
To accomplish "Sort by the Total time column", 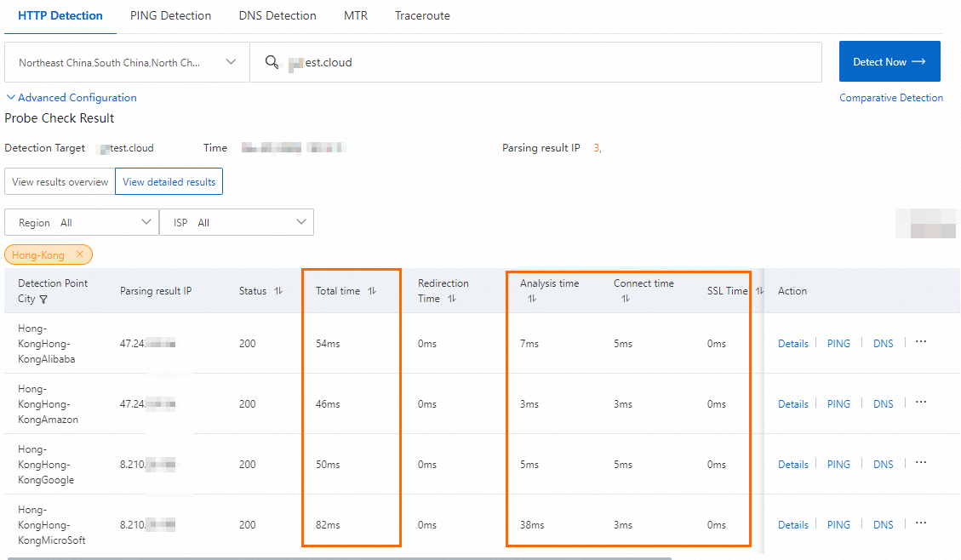I will (372, 291).
